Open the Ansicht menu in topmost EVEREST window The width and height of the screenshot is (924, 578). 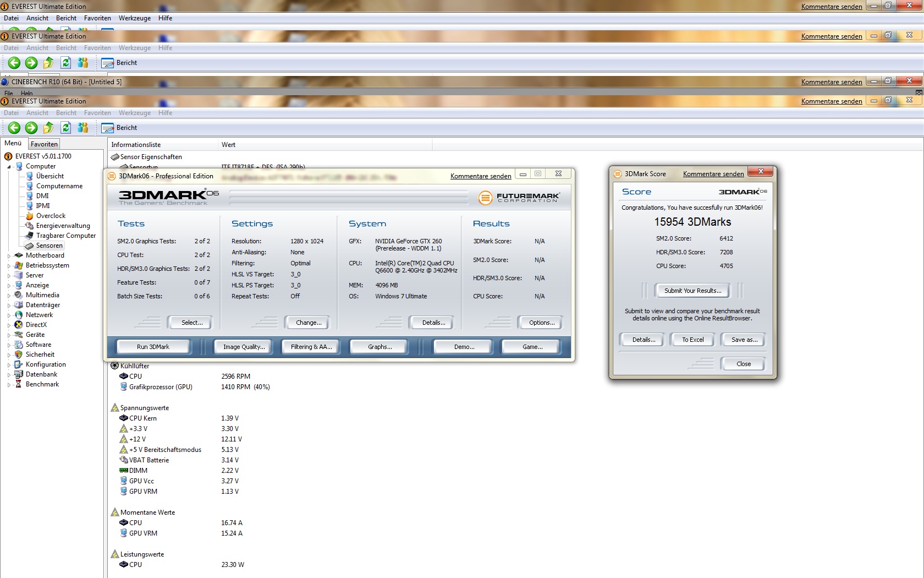tap(37, 18)
